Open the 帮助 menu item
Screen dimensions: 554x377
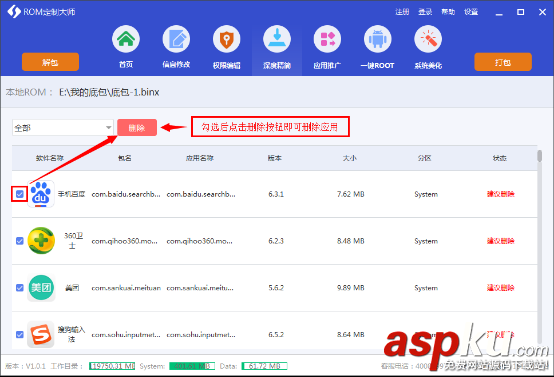[x=448, y=12]
